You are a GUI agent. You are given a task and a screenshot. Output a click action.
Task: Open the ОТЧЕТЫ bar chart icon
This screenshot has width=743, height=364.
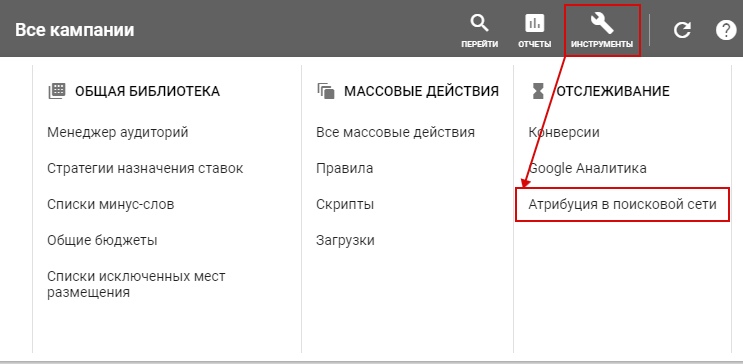point(535,23)
